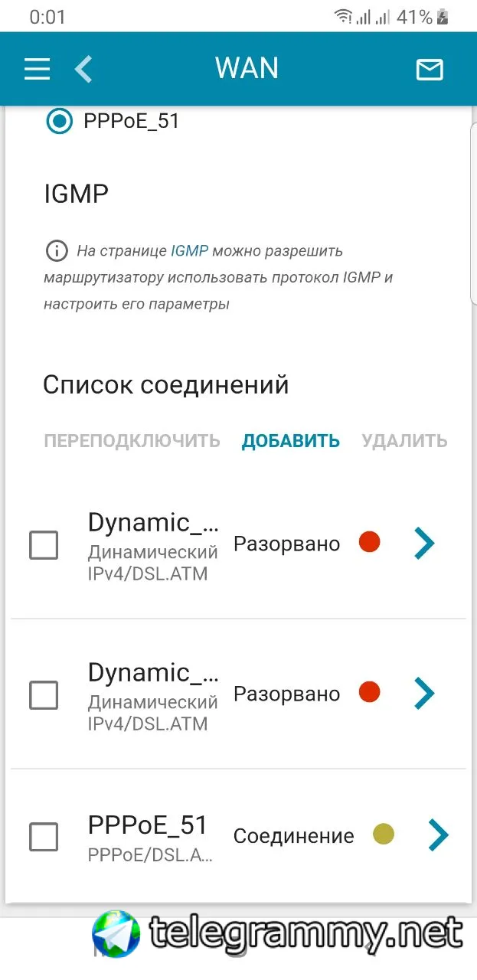The height and width of the screenshot is (980, 477).
Task: Tap the battery indicator in status bar
Action: pyautogui.click(x=443, y=17)
